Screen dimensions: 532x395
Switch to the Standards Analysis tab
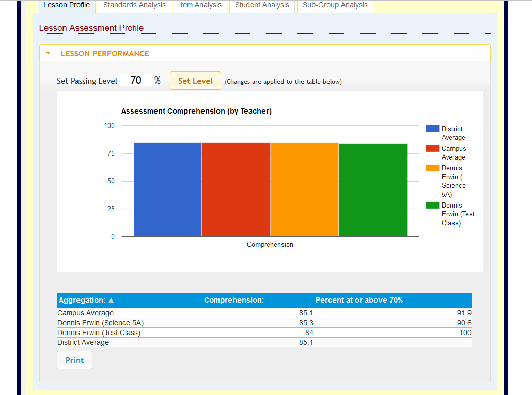[x=134, y=5]
